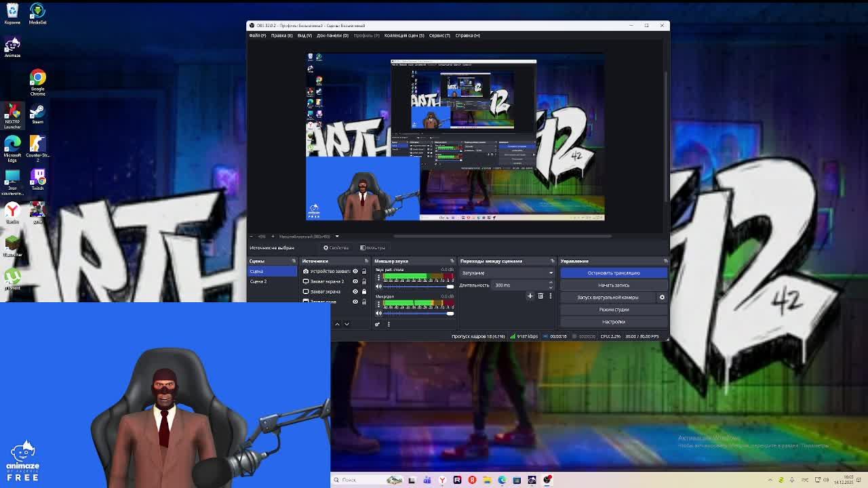Increase transition duration with up arrow
Screen dimensions: 868x488
tap(551, 283)
